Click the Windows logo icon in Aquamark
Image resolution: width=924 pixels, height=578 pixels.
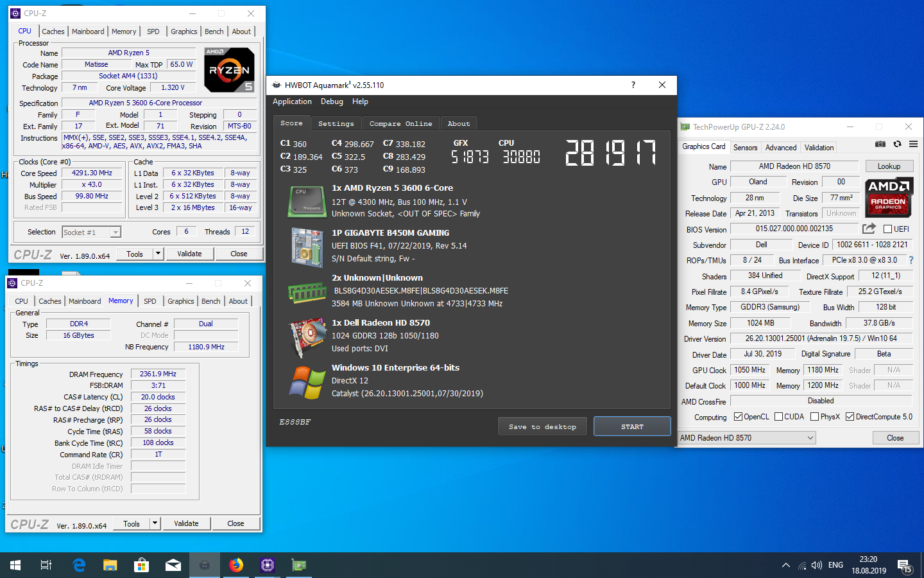pos(307,383)
